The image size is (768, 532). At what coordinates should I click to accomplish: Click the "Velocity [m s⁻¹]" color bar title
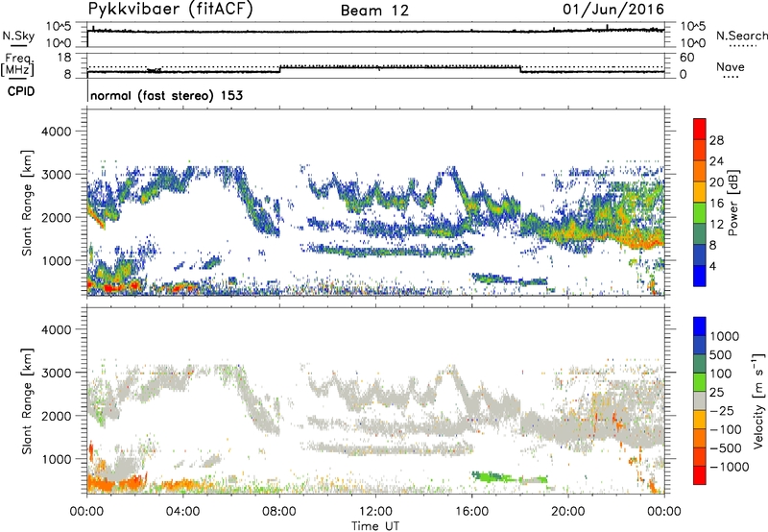[x=758, y=400]
